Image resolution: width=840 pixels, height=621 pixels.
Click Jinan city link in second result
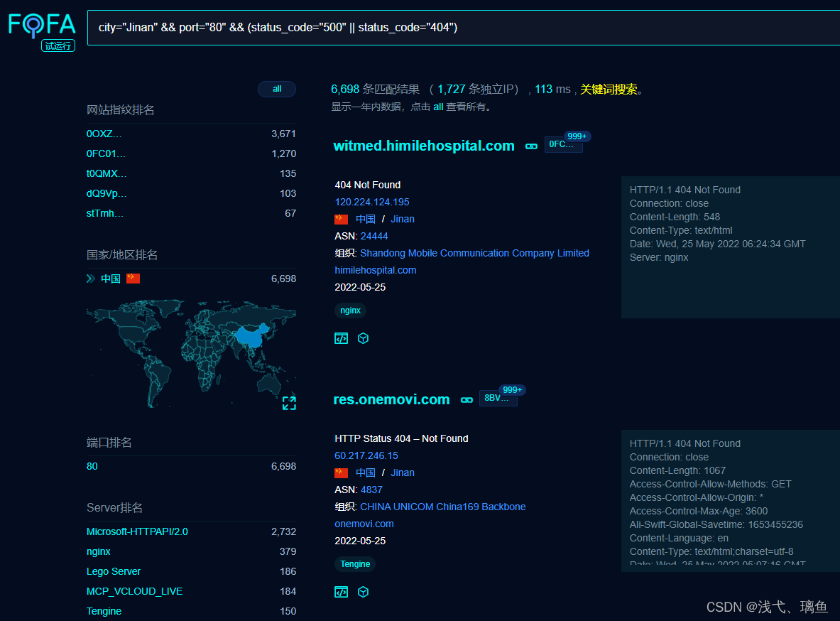pyautogui.click(x=403, y=473)
